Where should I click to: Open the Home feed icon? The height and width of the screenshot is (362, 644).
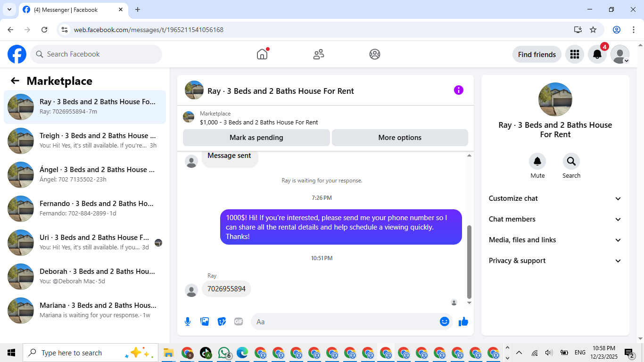click(x=262, y=54)
